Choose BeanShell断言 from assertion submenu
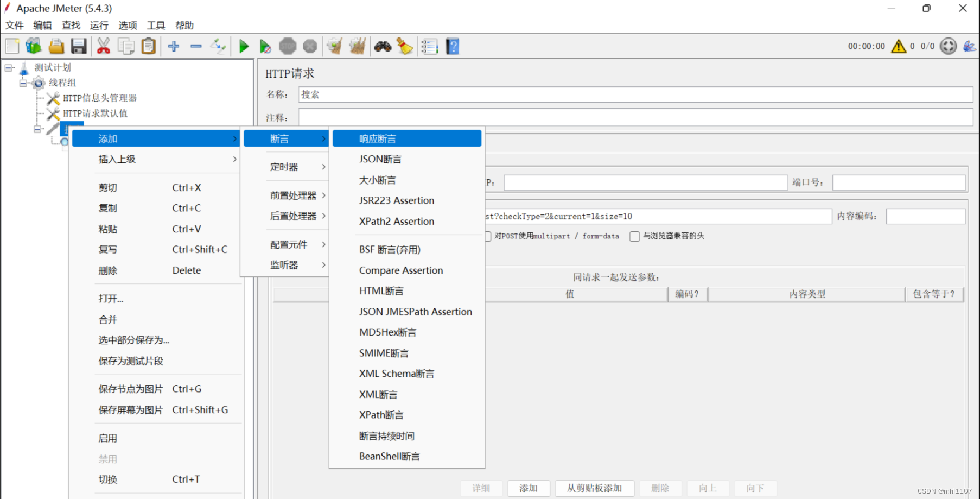The height and width of the screenshot is (499, 980). 407,457
